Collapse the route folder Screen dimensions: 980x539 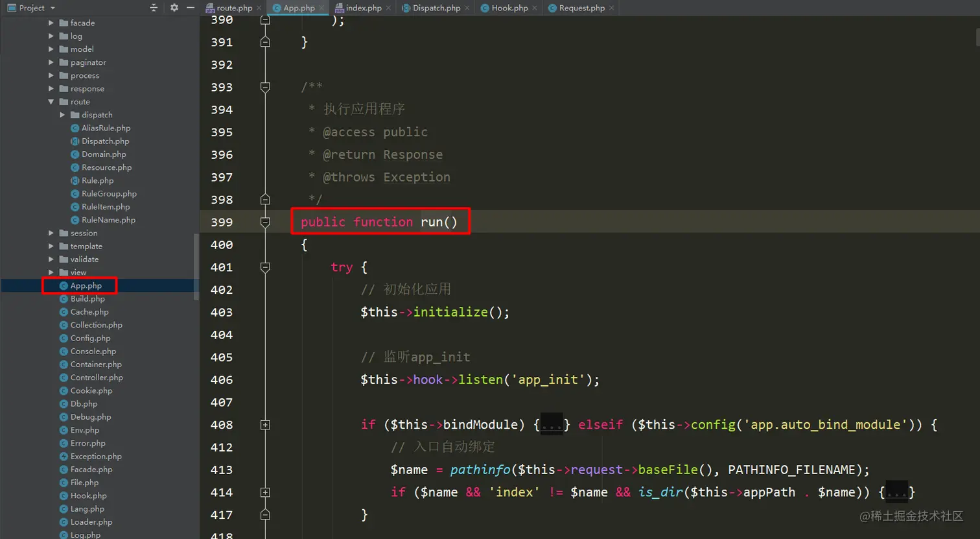(51, 102)
